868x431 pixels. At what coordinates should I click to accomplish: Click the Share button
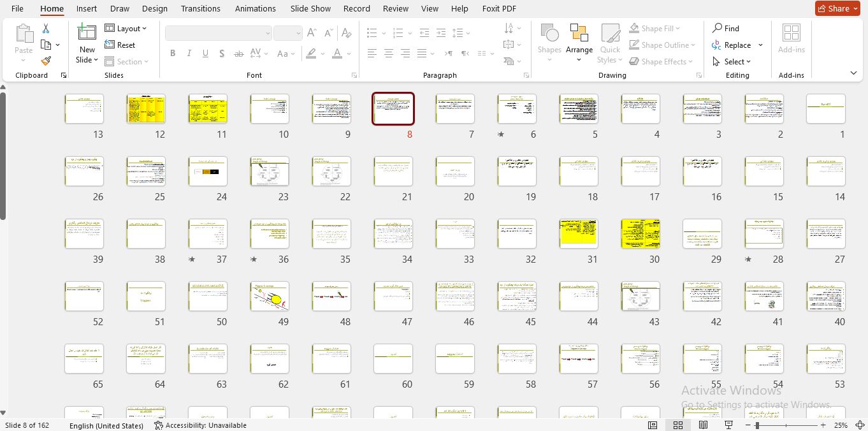click(837, 8)
